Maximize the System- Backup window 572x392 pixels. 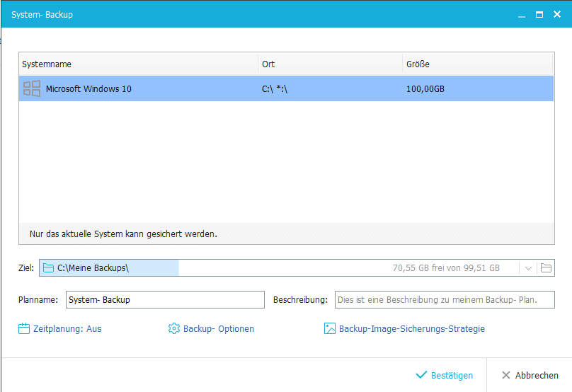click(539, 15)
